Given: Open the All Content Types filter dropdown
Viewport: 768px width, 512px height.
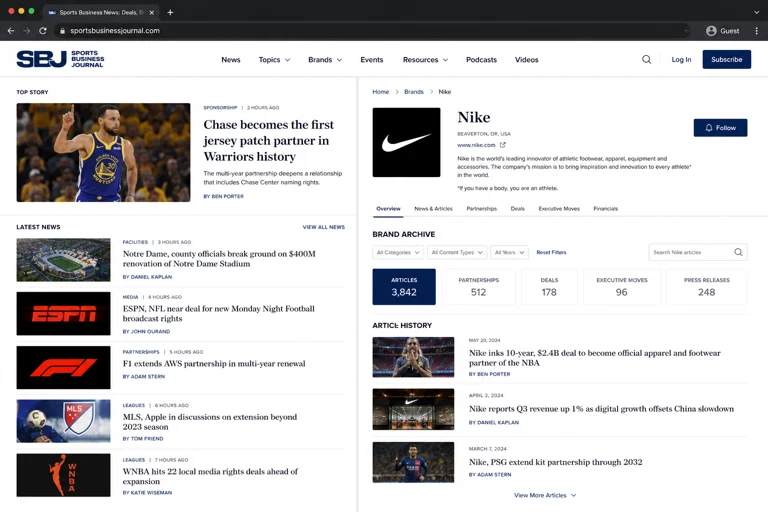Looking at the screenshot, I should coord(457,252).
